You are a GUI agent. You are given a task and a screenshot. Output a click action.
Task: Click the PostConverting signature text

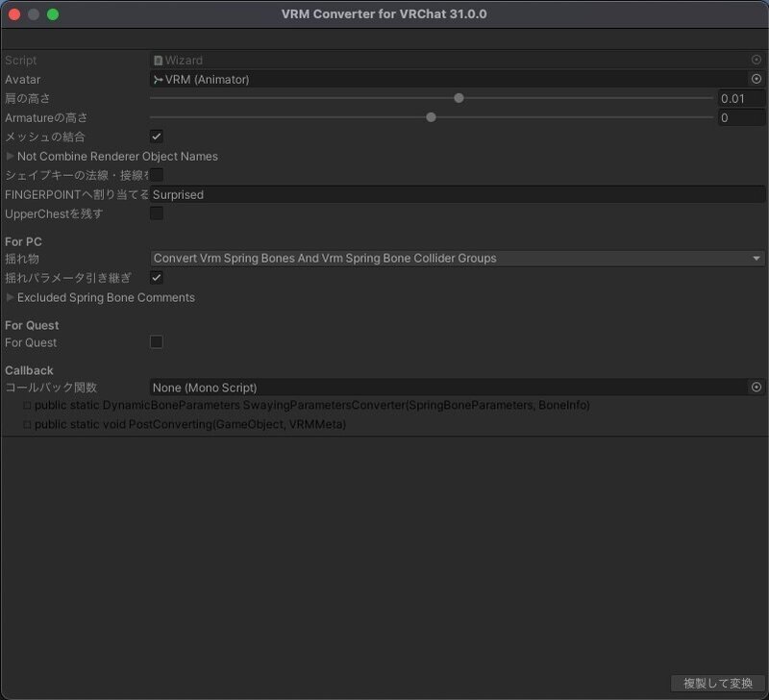pos(190,424)
